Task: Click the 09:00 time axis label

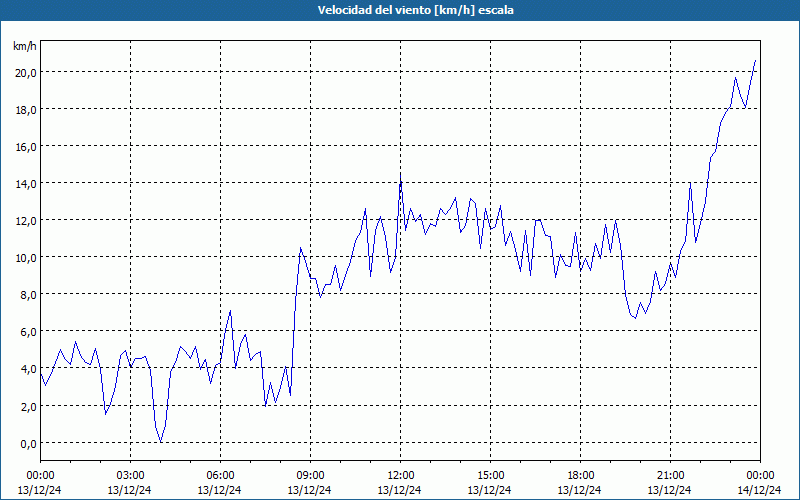Action: coord(310,476)
